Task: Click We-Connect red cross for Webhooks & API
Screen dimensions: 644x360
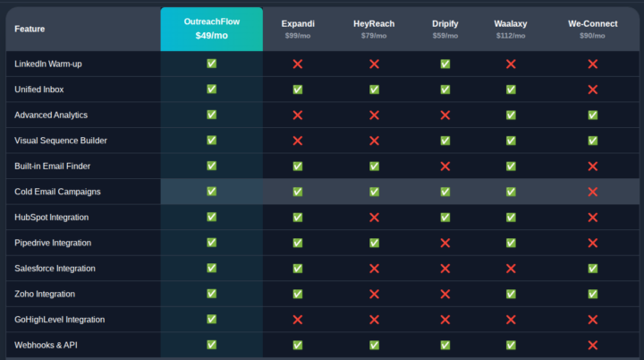Action: 593,345
